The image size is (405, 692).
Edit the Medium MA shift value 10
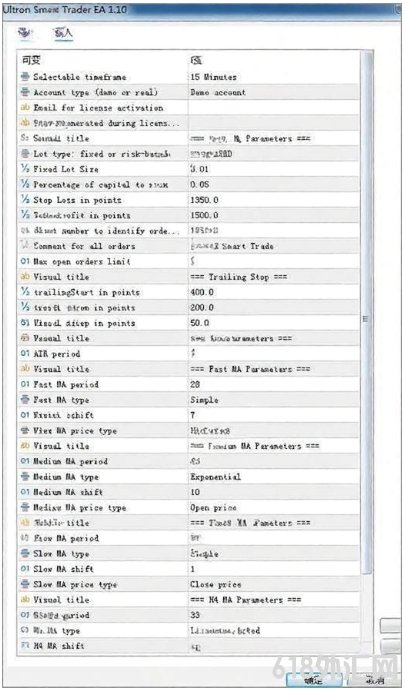pos(195,492)
